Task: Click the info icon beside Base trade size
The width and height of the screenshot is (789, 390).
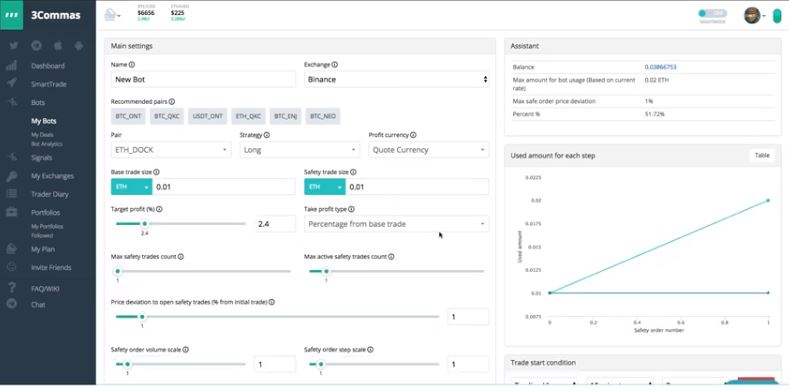Action: click(156, 172)
